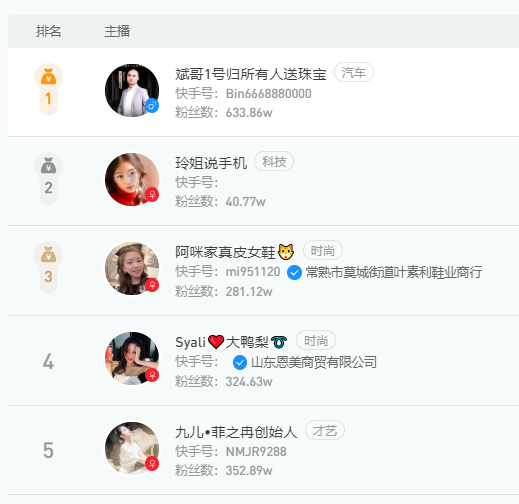Image resolution: width=519 pixels, height=504 pixels.
Task: Click the blue verified checkmark beside 常熟市莫城街道叶素利鞋业商行
Action: (294, 273)
